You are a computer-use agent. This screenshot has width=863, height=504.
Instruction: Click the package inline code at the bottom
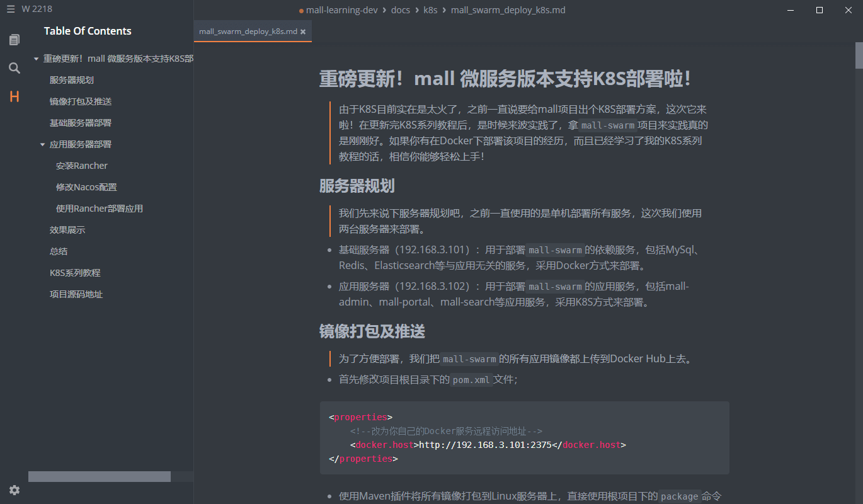(x=679, y=496)
